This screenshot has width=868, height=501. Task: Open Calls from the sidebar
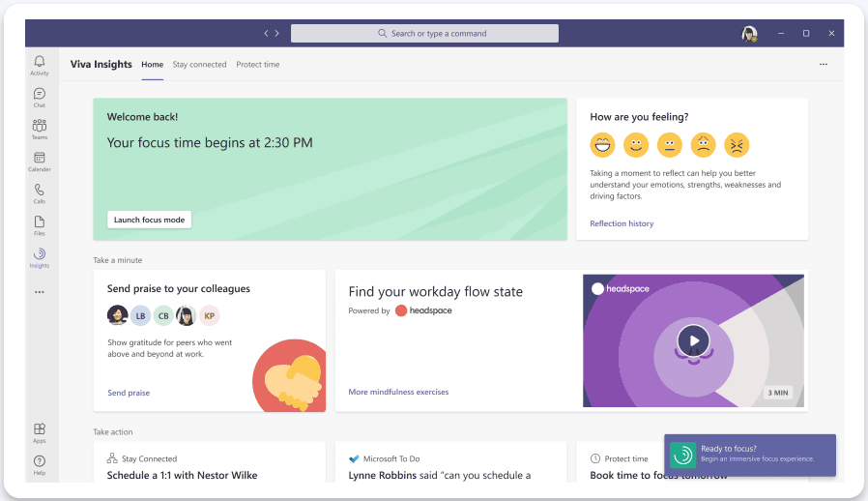click(40, 192)
